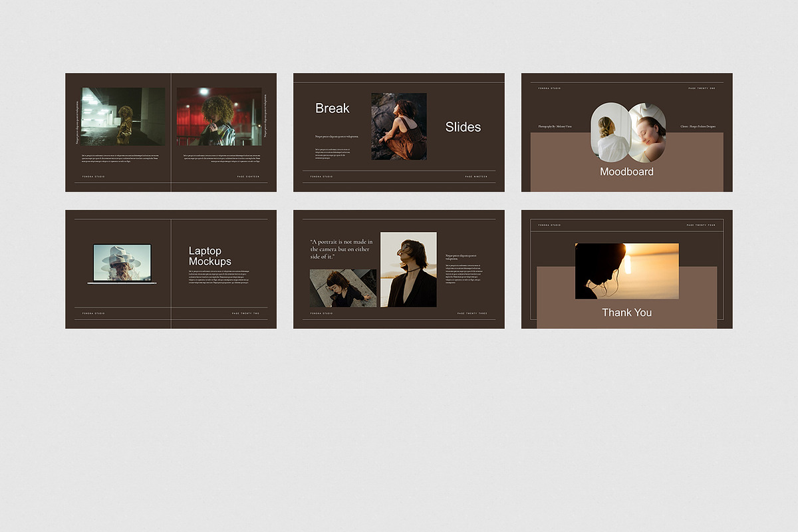Click the "Laptop Mockups" heading
This screenshot has height=532, width=798.
[210, 256]
